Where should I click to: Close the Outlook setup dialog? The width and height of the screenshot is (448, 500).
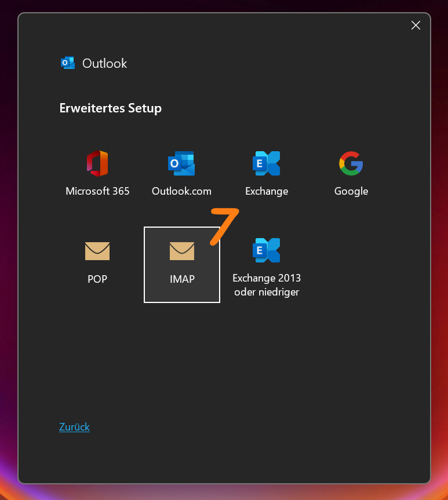click(416, 25)
